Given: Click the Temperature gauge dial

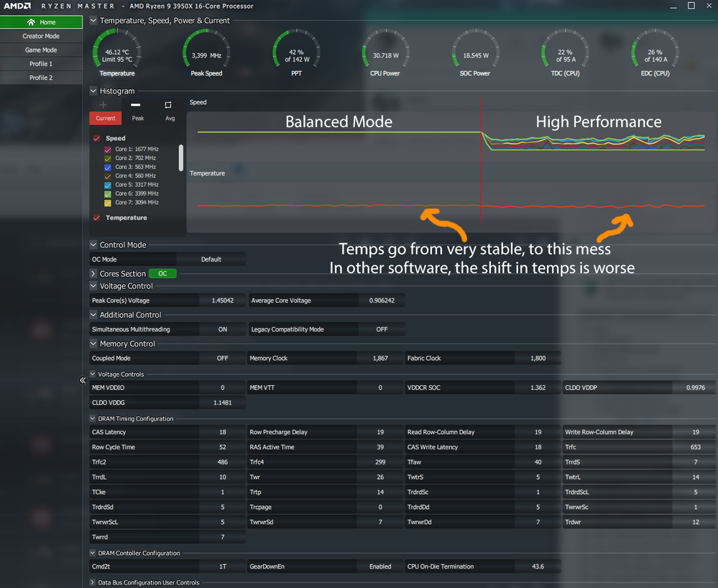Looking at the screenshot, I should click(116, 50).
